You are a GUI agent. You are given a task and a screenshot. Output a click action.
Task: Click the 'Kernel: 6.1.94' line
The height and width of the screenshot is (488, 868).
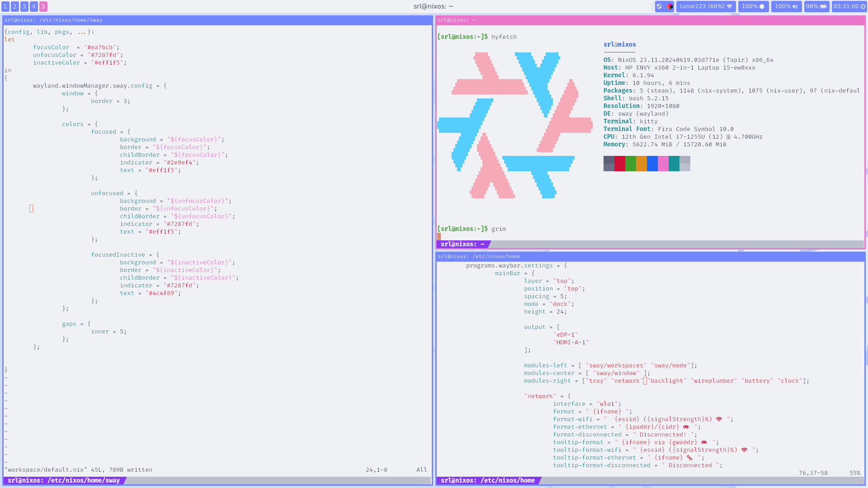click(629, 75)
